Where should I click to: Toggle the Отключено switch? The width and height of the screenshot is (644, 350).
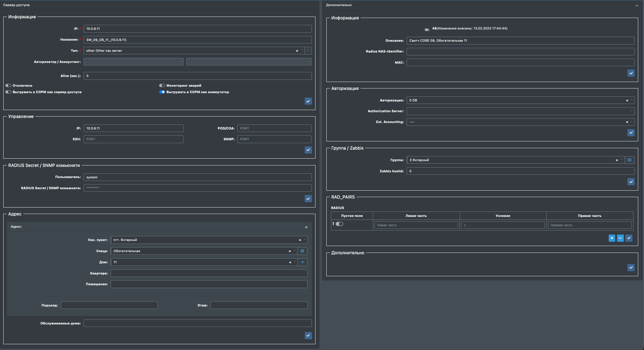(x=8, y=86)
